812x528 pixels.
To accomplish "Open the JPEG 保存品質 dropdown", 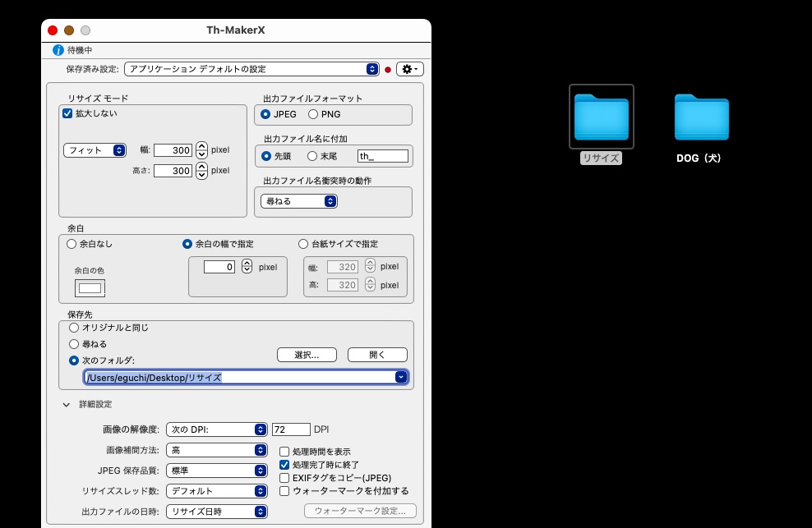I will tap(217, 471).
